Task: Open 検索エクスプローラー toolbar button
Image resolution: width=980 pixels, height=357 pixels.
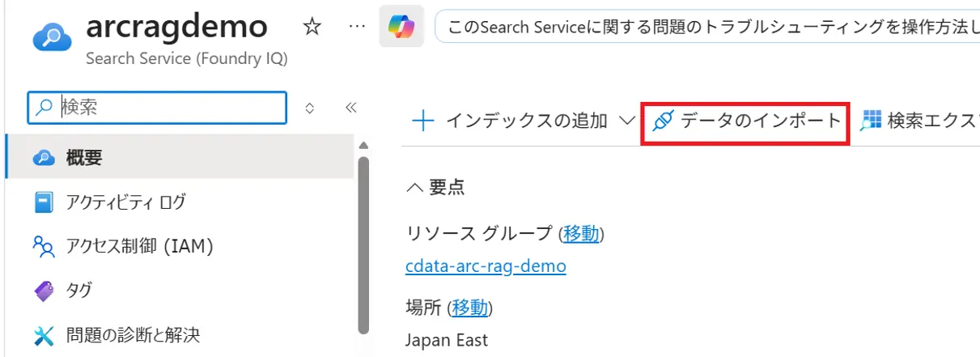Action: [918, 121]
